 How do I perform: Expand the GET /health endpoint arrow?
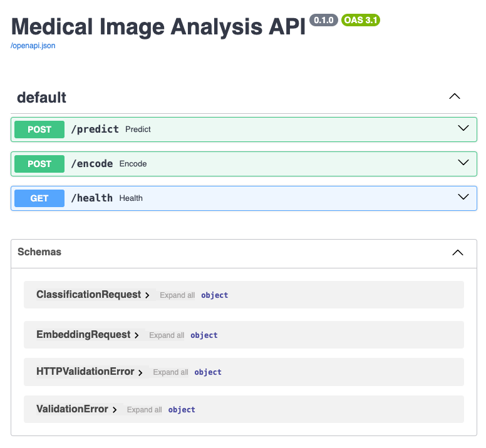point(463,197)
